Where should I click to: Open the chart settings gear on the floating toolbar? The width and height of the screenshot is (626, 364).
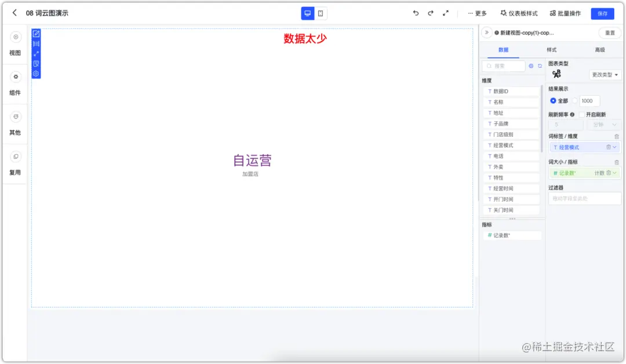36,73
